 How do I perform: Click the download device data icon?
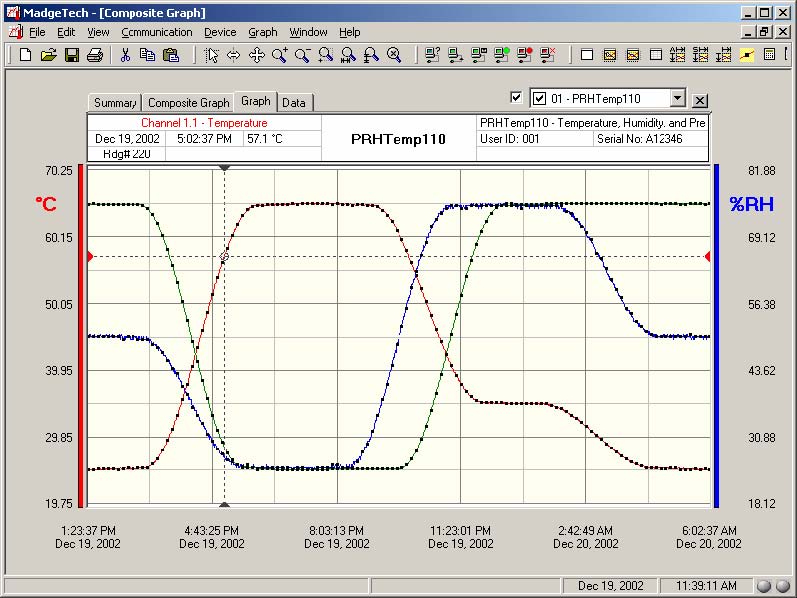point(455,54)
